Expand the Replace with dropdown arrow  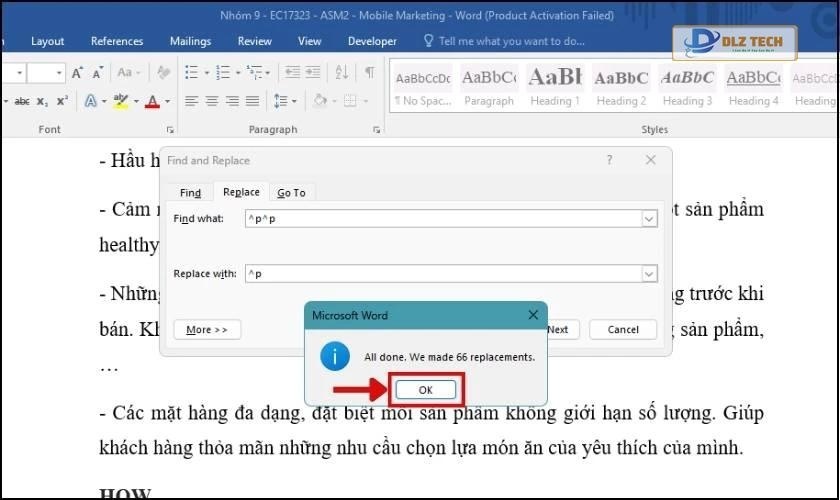649,274
